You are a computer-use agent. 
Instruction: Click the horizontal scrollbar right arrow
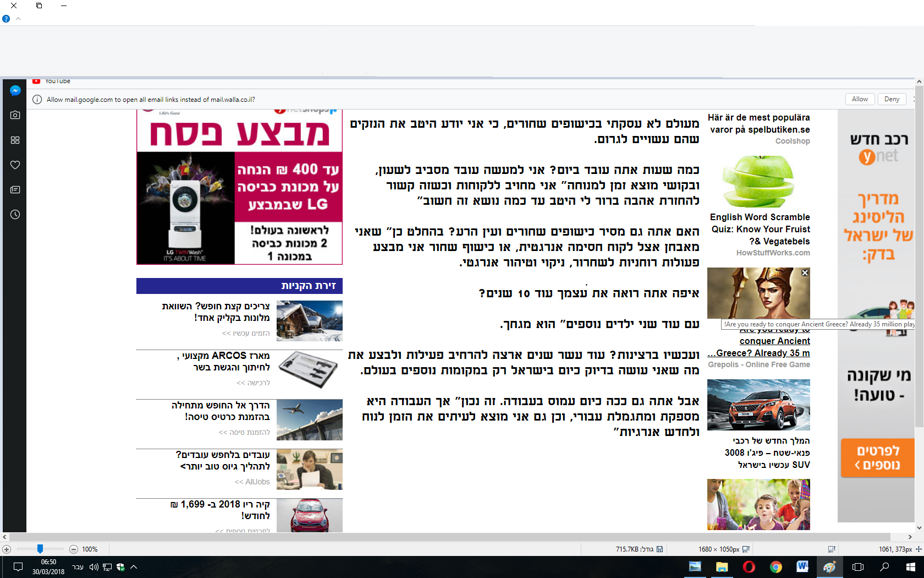[910, 537]
